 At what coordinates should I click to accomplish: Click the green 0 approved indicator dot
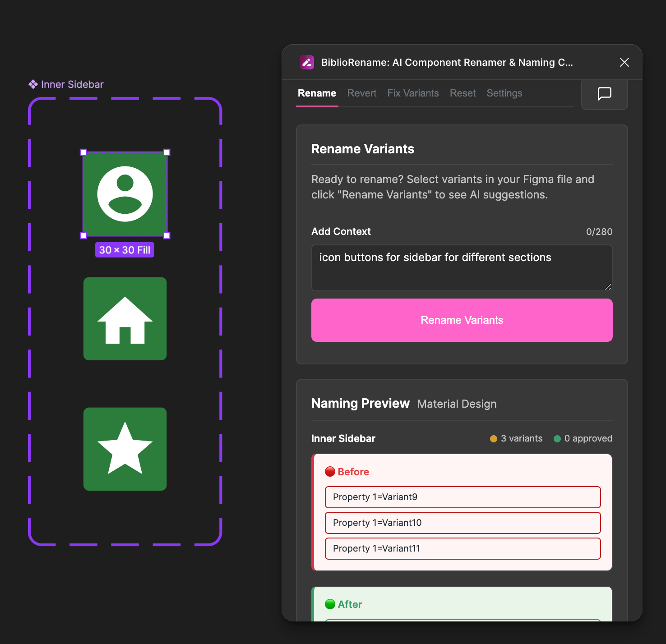point(557,438)
